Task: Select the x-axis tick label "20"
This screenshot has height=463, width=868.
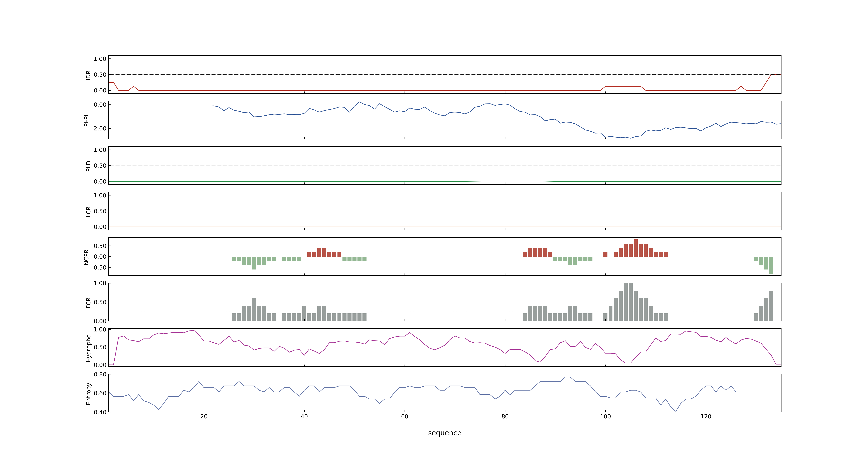Action: pos(204,416)
